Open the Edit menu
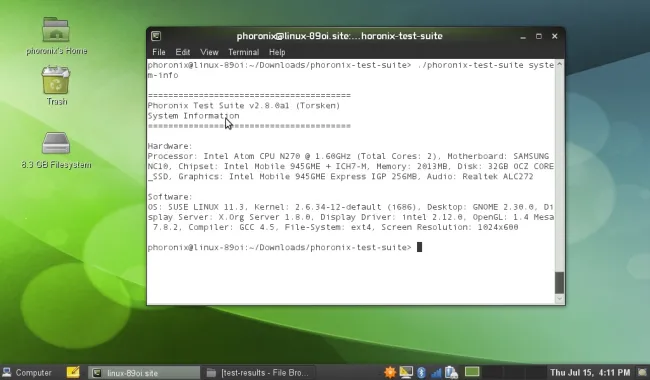 pos(182,52)
